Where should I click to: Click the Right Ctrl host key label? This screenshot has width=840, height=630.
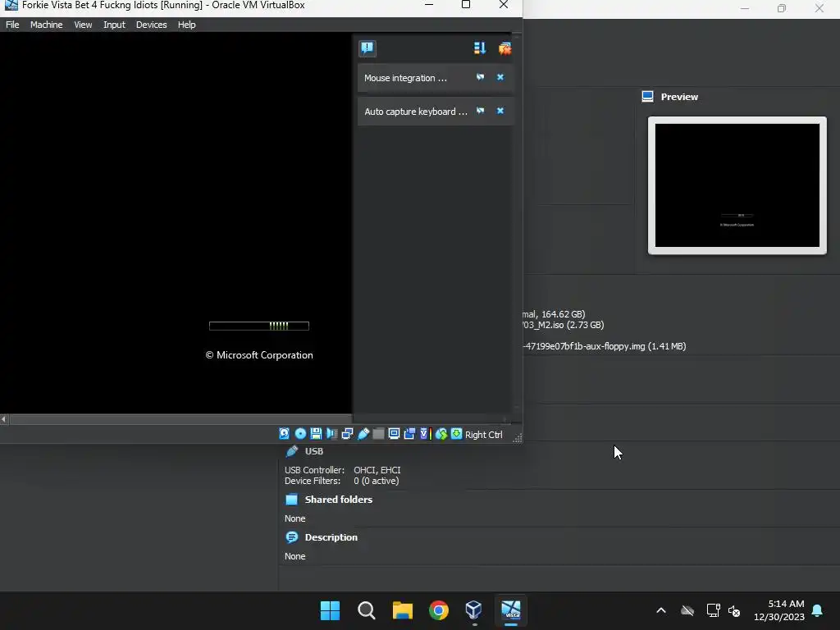click(x=484, y=435)
